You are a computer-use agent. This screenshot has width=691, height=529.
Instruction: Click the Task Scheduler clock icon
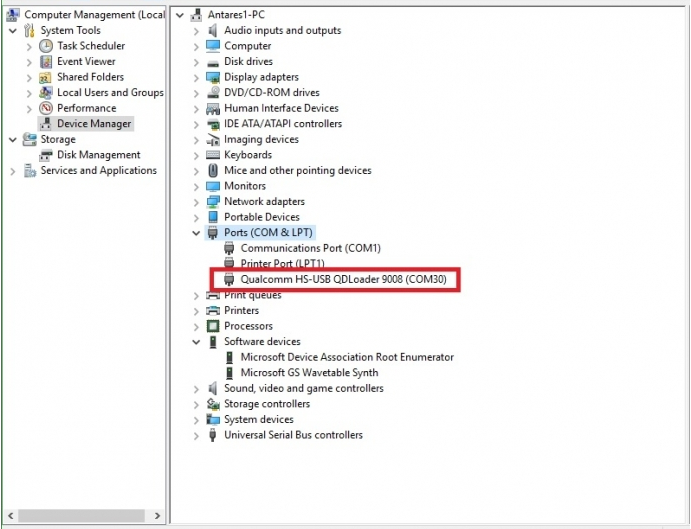click(46, 46)
